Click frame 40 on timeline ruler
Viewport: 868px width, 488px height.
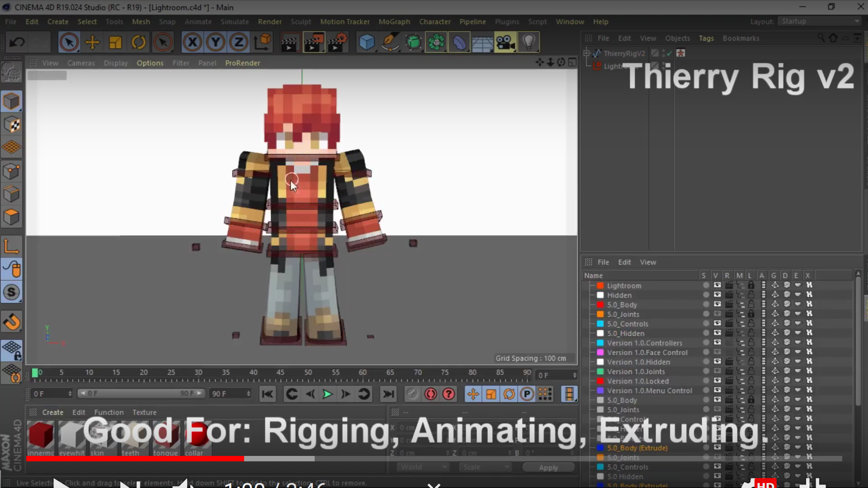pyautogui.click(x=253, y=373)
